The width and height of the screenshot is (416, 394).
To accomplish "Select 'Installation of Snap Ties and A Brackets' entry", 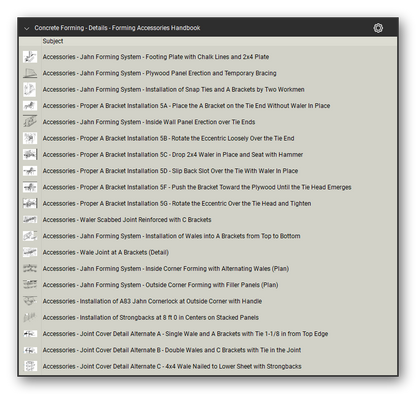I will click(x=173, y=90).
